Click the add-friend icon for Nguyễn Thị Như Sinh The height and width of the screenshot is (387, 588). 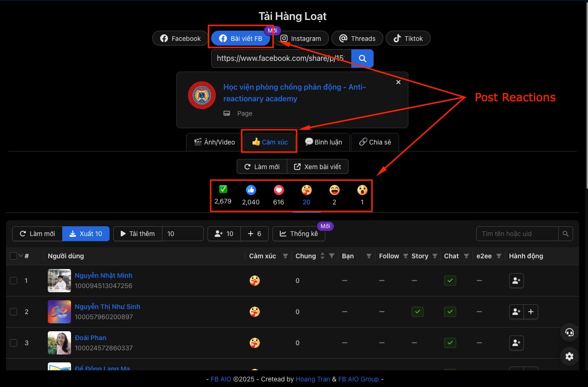pos(517,312)
